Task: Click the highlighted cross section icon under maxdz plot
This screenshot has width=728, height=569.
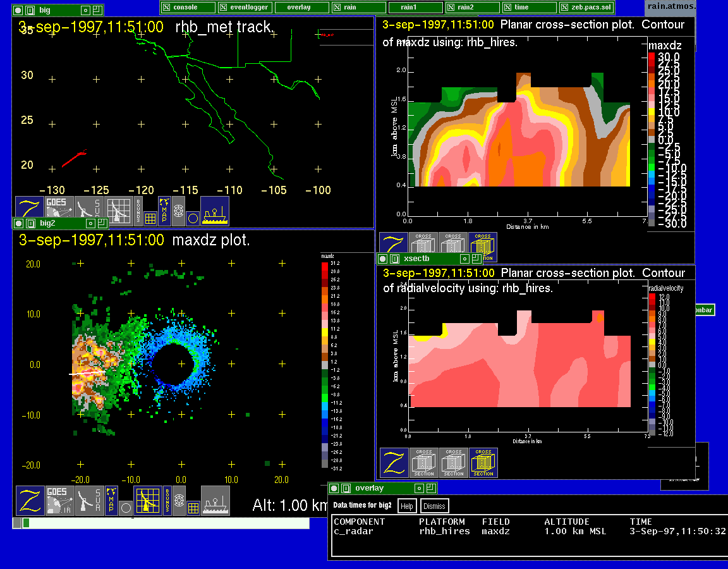Action: [483, 247]
